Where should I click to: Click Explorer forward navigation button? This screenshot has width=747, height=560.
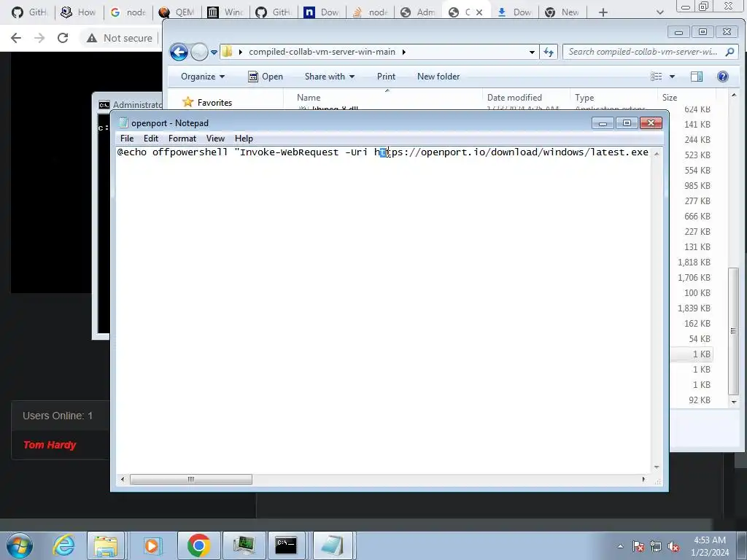click(x=199, y=52)
